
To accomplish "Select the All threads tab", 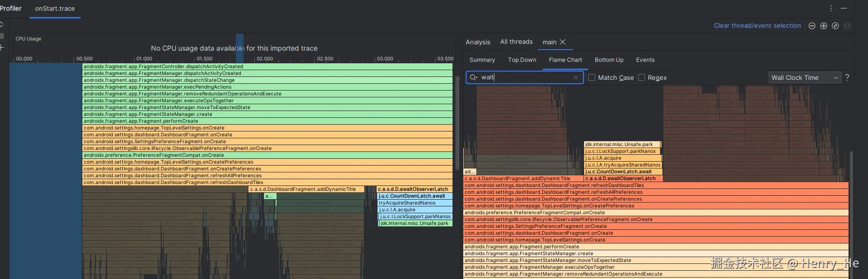I will tap(516, 42).
